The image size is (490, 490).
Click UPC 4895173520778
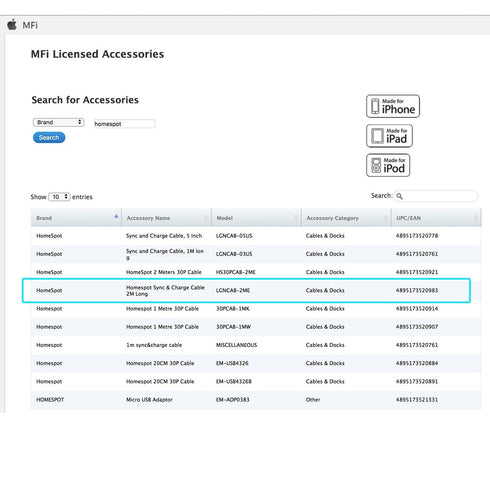pyautogui.click(x=417, y=236)
